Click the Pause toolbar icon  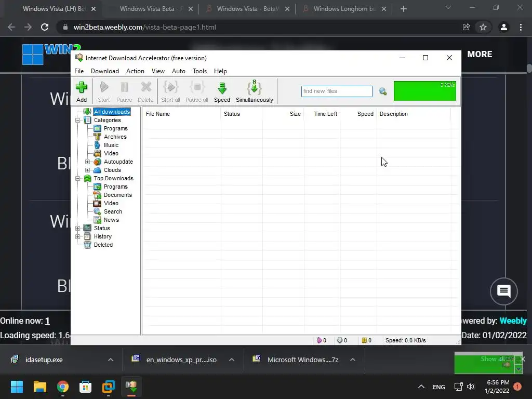124,91
